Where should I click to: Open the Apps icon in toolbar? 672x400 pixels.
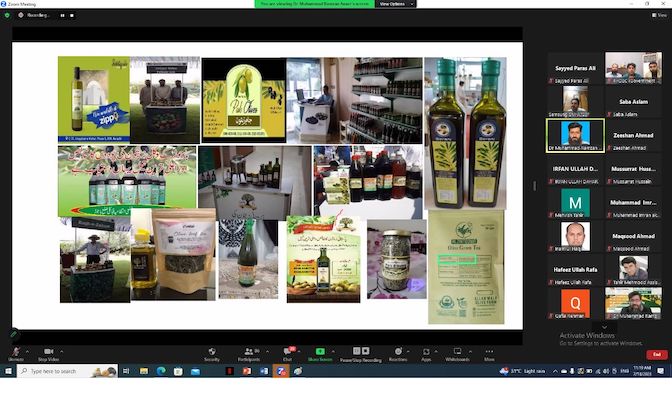pyautogui.click(x=426, y=352)
